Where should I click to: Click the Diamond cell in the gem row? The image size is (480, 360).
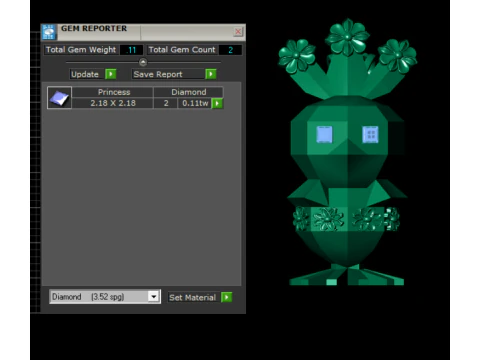click(x=188, y=92)
